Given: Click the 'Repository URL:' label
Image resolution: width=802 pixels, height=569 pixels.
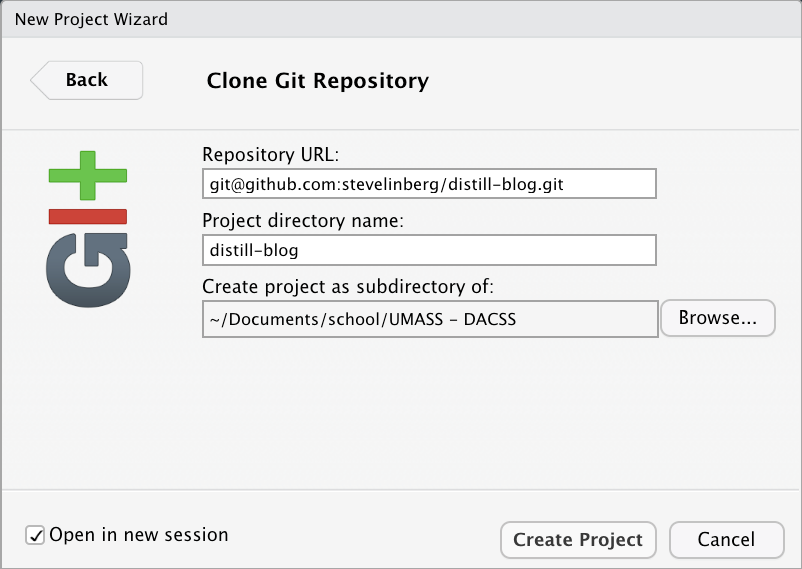Looking at the screenshot, I should 271,155.
